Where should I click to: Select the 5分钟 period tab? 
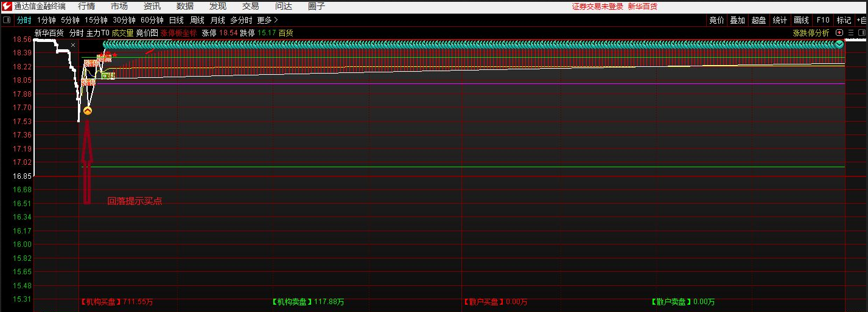click(x=70, y=20)
